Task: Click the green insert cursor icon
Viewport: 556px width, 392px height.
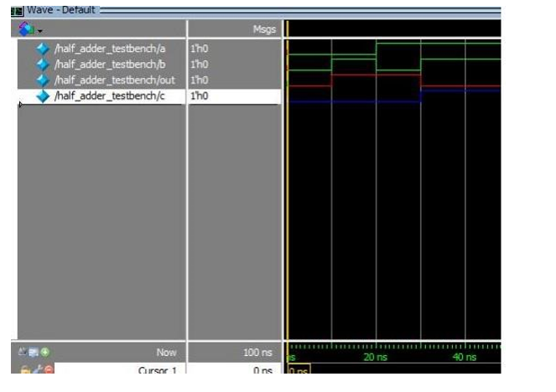Action: pos(45,353)
